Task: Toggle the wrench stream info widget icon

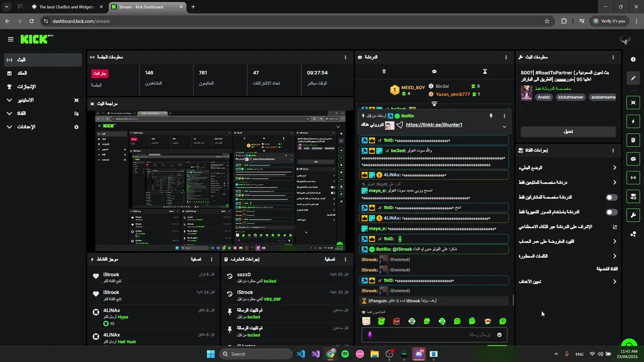Action: [633, 215]
